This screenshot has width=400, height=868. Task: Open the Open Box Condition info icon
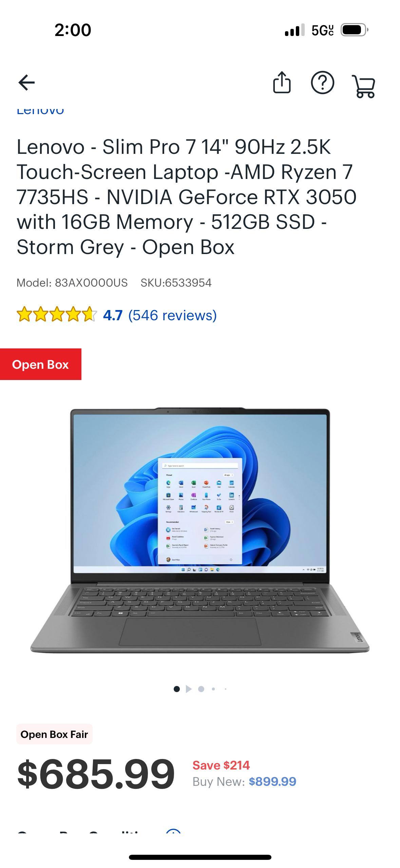173,831
